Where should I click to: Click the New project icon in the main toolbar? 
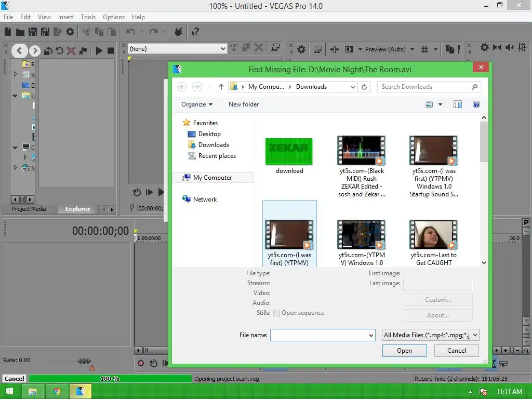tap(8, 32)
